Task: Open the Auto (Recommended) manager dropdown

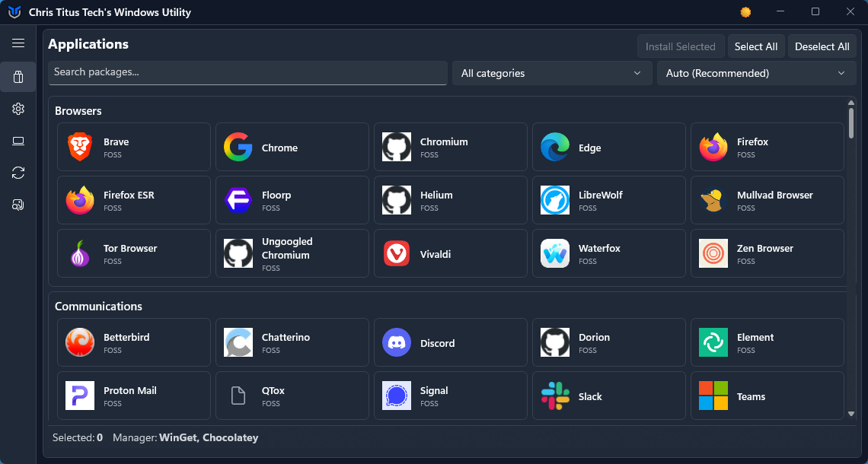Action: pos(757,73)
